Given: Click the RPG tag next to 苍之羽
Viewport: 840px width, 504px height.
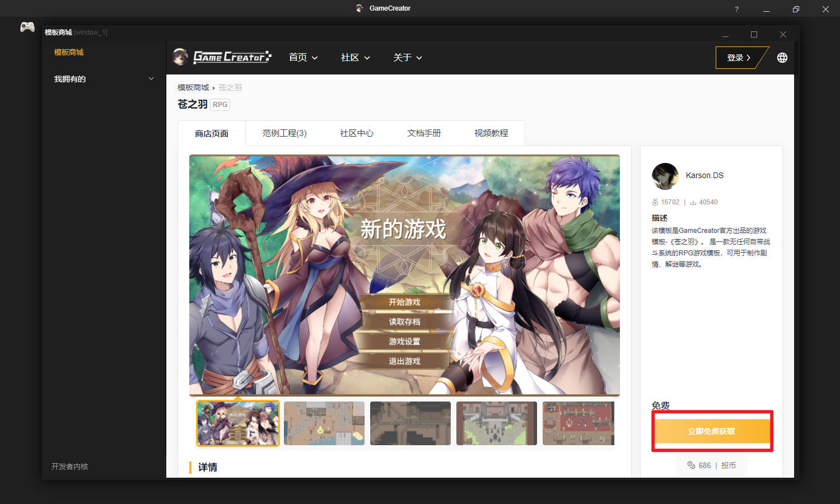Looking at the screenshot, I should [220, 105].
